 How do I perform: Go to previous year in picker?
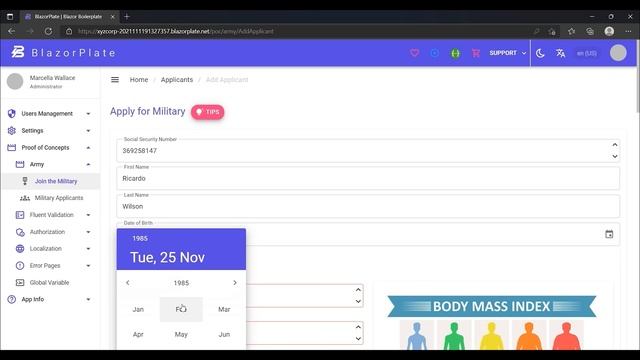point(128,282)
